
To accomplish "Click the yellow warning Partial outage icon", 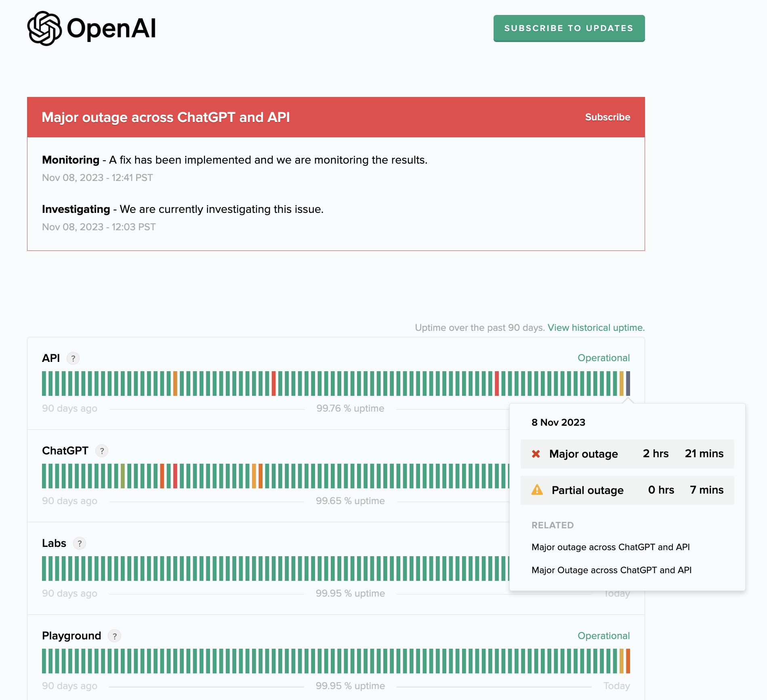I will click(537, 490).
